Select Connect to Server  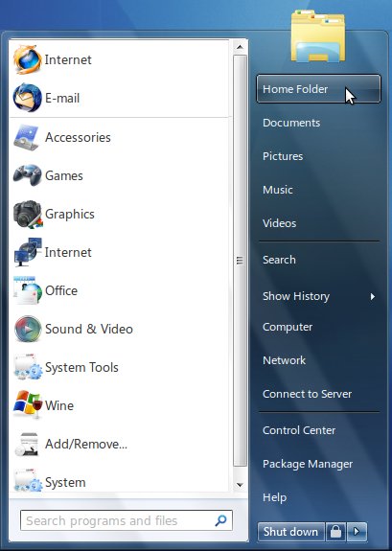coord(307,394)
